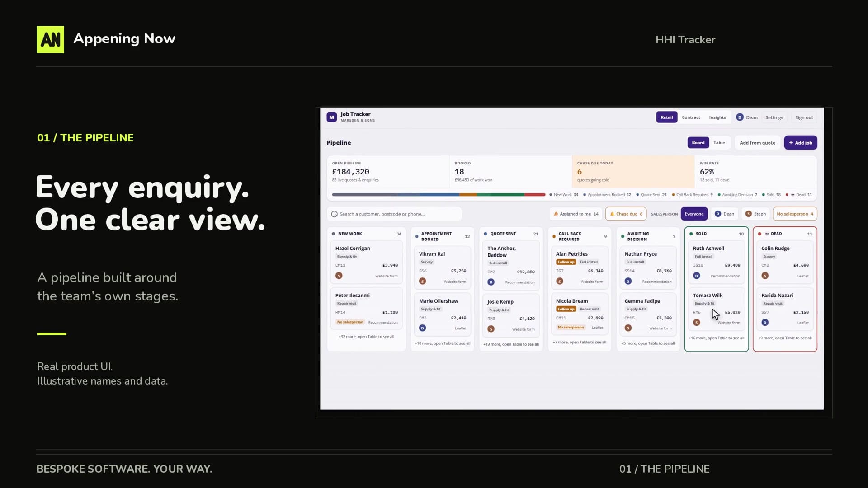
Task: Filter the pipeline by Steph
Action: [755, 214]
